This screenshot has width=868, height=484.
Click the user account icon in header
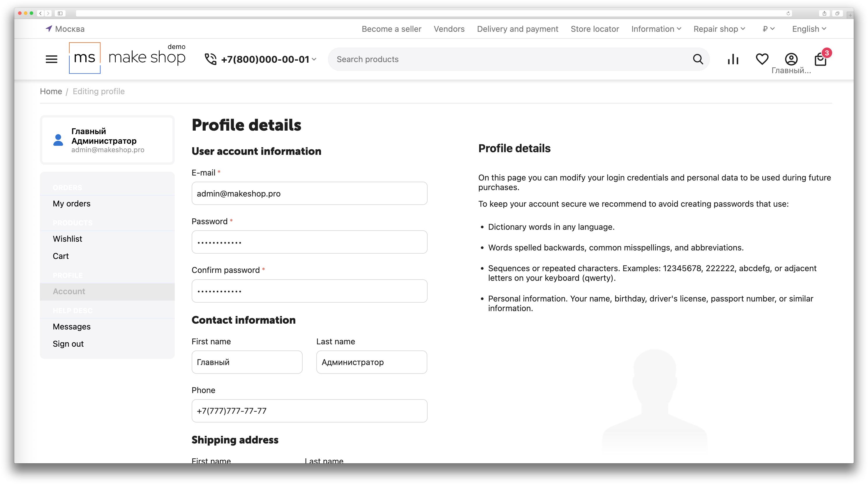791,59
